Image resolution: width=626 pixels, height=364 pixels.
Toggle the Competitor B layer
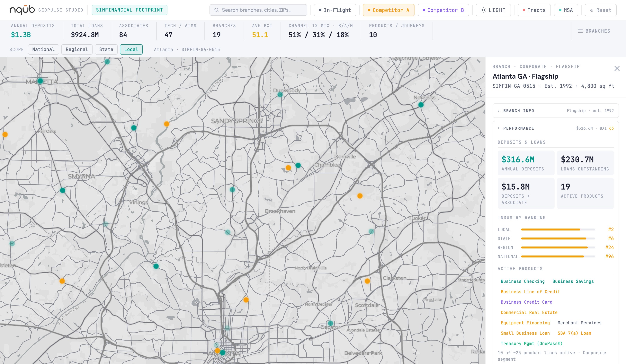pos(443,10)
